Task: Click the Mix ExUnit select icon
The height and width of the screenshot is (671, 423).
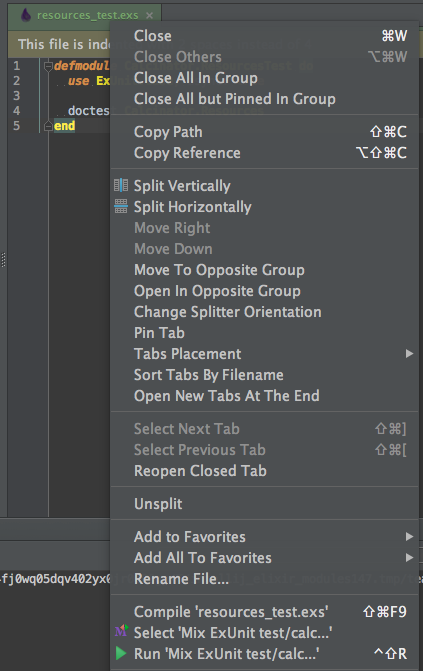Action: click(x=121, y=631)
